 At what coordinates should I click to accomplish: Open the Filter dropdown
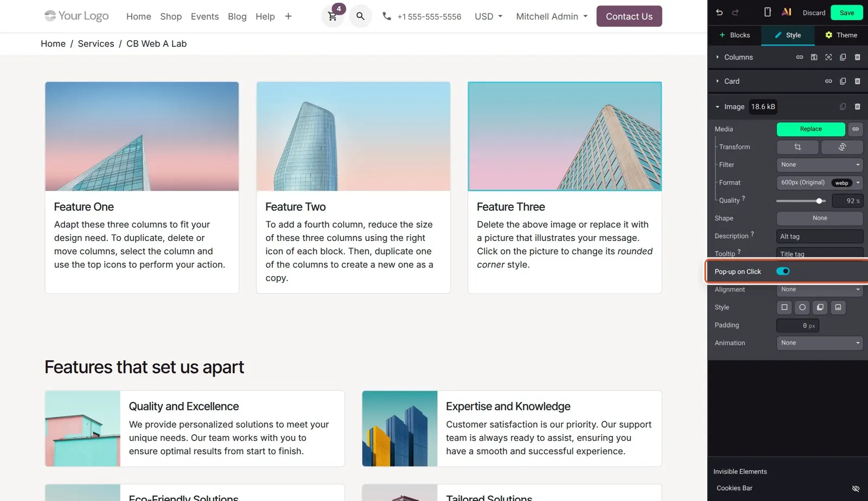point(820,165)
